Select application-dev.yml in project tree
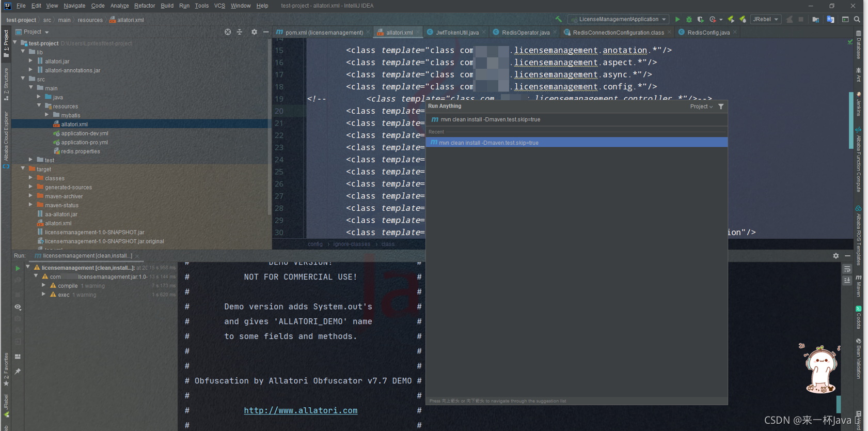 85,133
